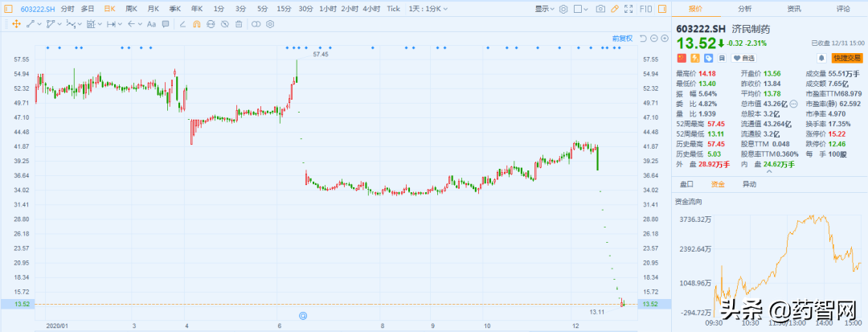
Task: Toggle the left sidebar panel
Action: (7, 9)
